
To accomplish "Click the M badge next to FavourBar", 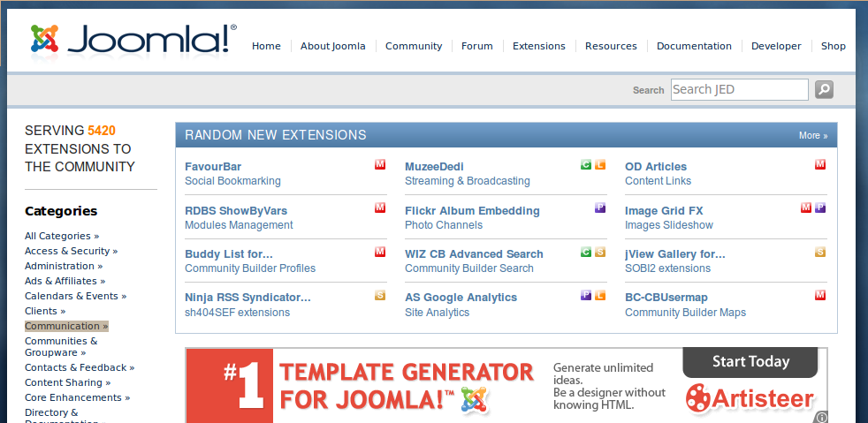I will pos(380,164).
